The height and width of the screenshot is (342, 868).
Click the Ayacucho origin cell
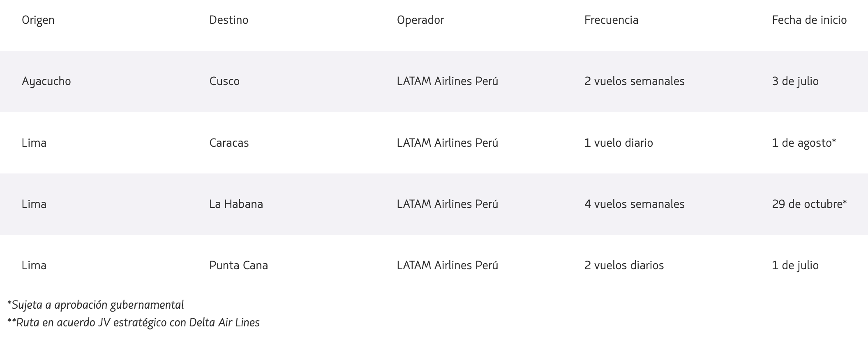tap(46, 81)
